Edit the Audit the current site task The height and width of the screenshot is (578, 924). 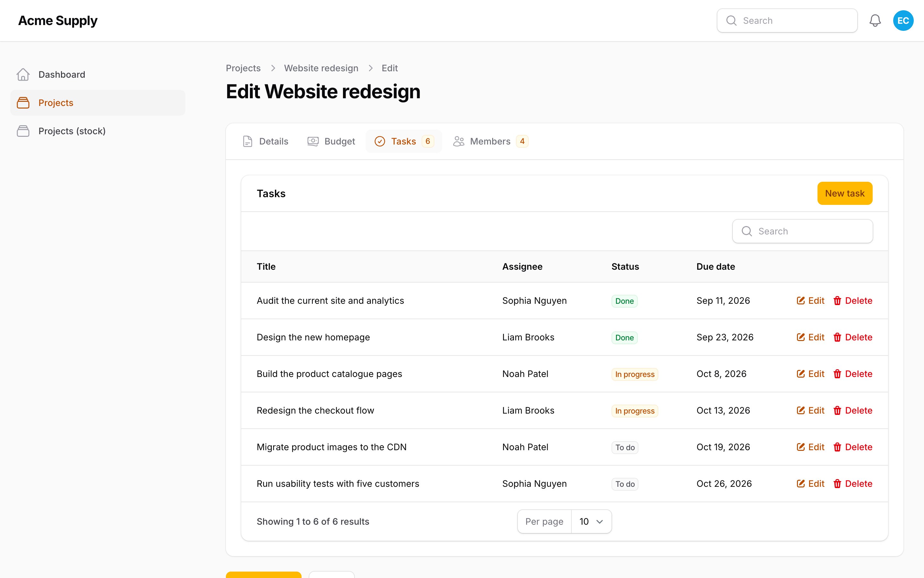click(810, 301)
